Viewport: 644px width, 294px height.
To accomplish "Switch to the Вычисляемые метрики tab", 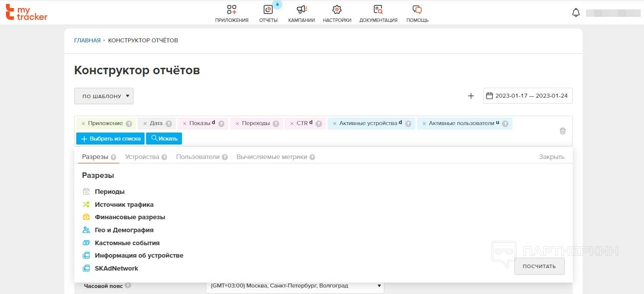I will [272, 157].
